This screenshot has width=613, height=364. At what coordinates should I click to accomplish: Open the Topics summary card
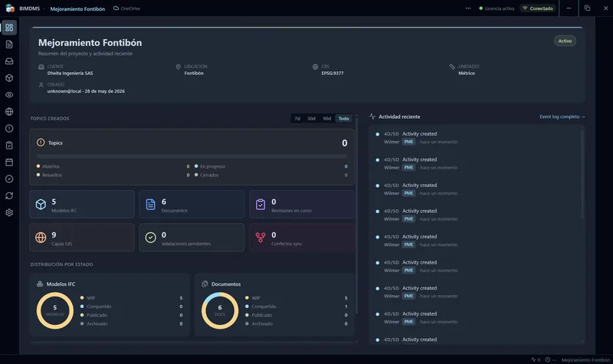192,157
